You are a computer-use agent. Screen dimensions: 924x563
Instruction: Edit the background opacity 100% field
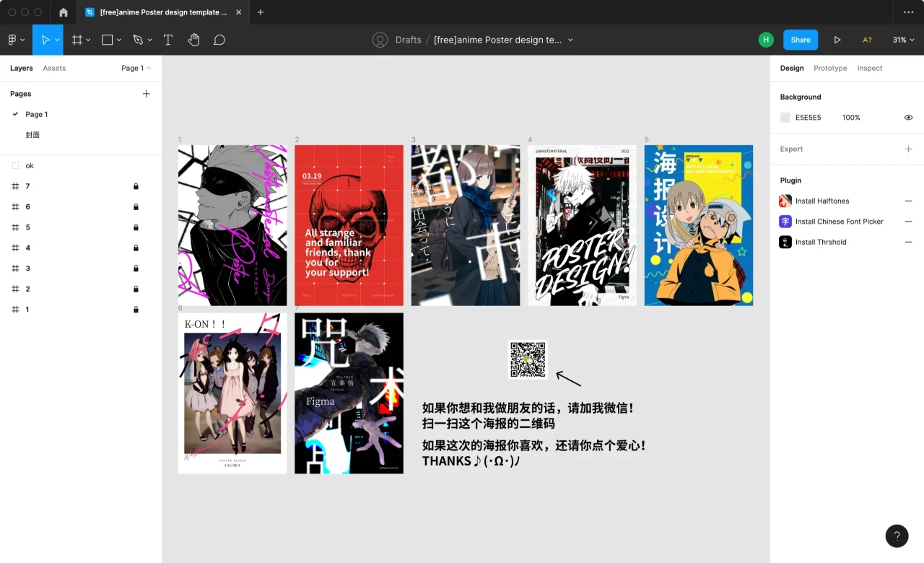point(851,118)
